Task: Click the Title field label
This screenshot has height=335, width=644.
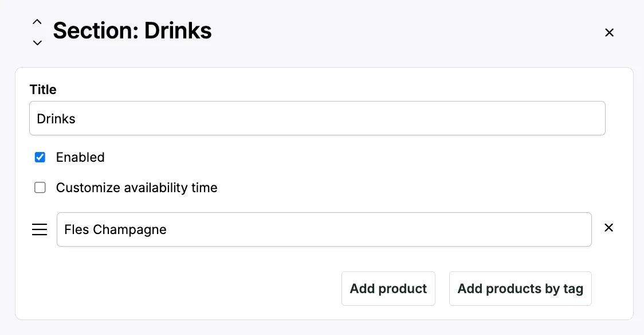Action: [43, 89]
